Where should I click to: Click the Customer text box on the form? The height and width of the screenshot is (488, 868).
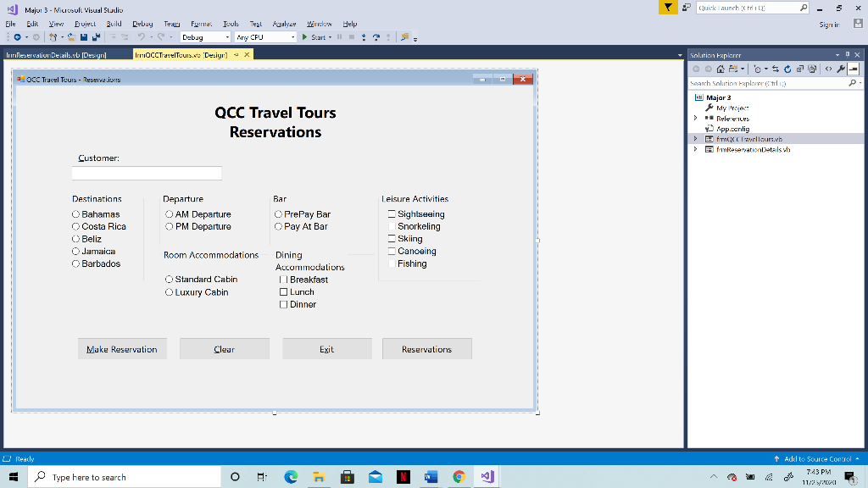147,173
